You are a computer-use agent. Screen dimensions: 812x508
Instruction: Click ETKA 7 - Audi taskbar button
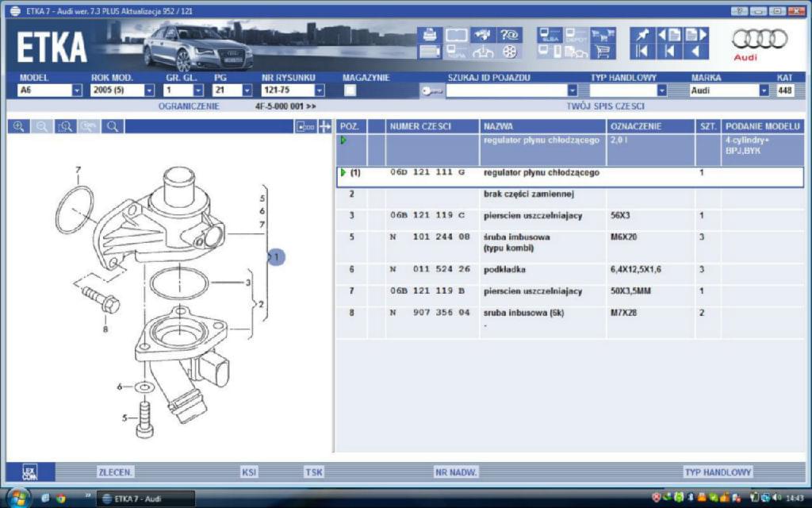point(146,498)
